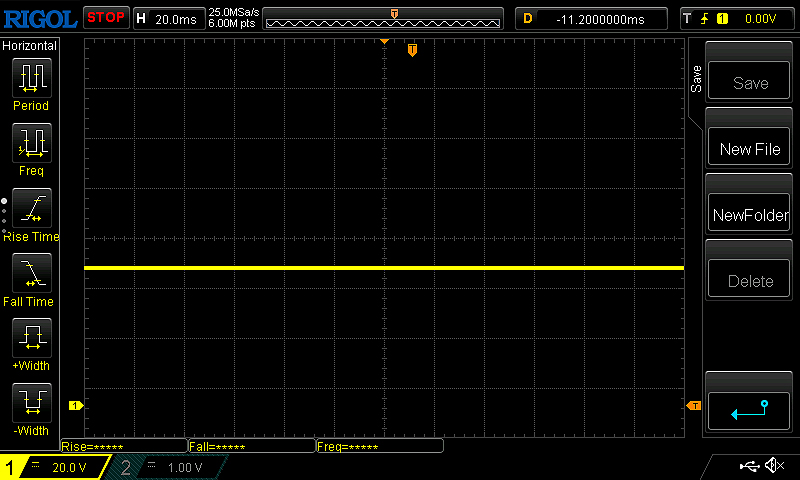Select channel 2 tab showing 1.00 V
The height and width of the screenshot is (480, 800).
[x=166, y=467]
